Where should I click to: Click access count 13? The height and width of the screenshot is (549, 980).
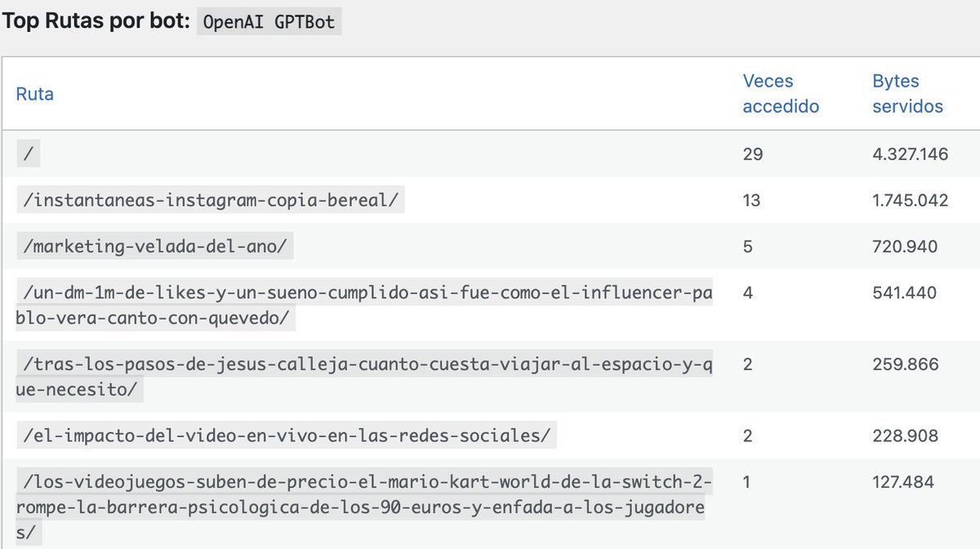(x=752, y=200)
